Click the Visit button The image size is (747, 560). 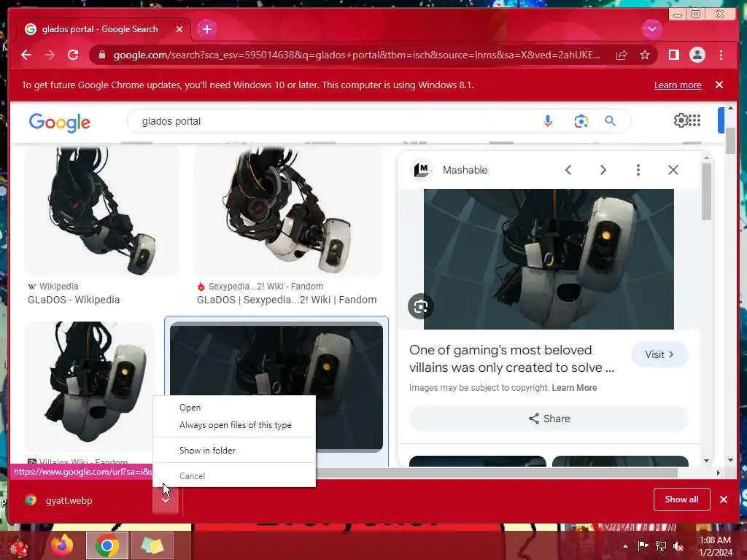pos(659,354)
